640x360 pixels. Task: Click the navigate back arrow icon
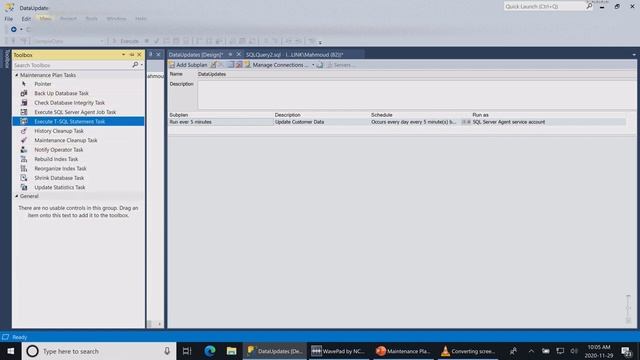(x=13, y=29)
